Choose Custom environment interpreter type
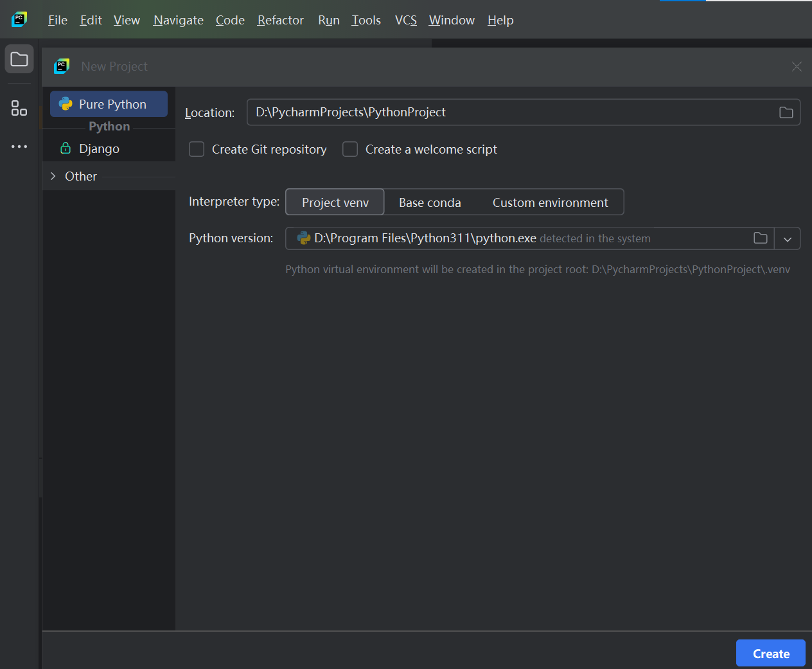 tap(550, 202)
